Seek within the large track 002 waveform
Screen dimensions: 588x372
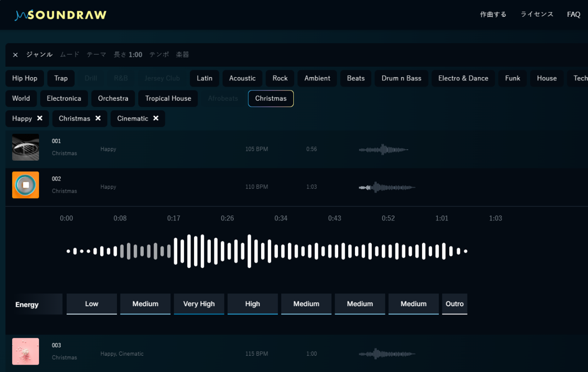pyautogui.click(x=267, y=251)
